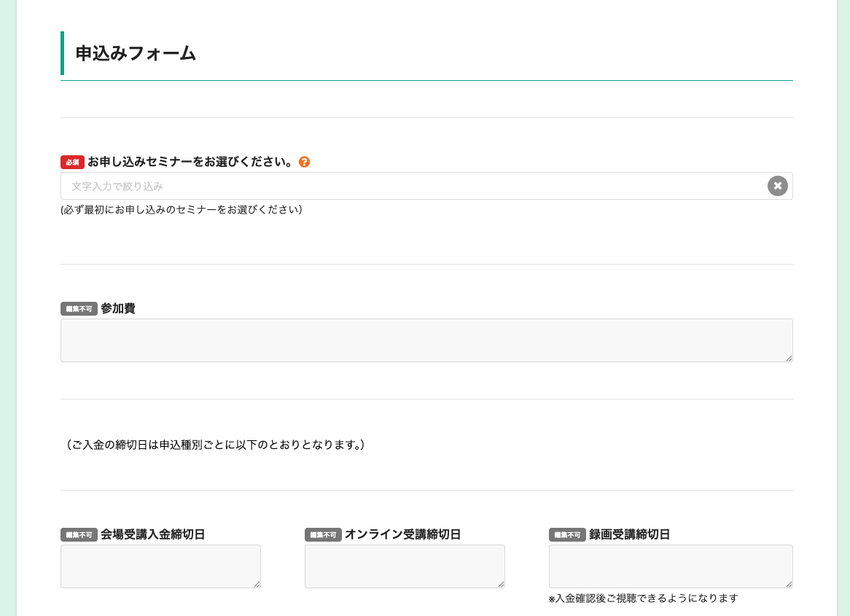850x616 pixels.
Task: Click the 編集不可 badge for 録画受講締切日
Action: pos(567,534)
